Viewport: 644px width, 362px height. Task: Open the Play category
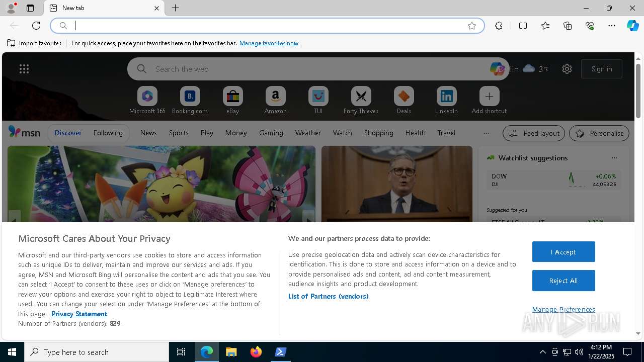click(x=207, y=133)
